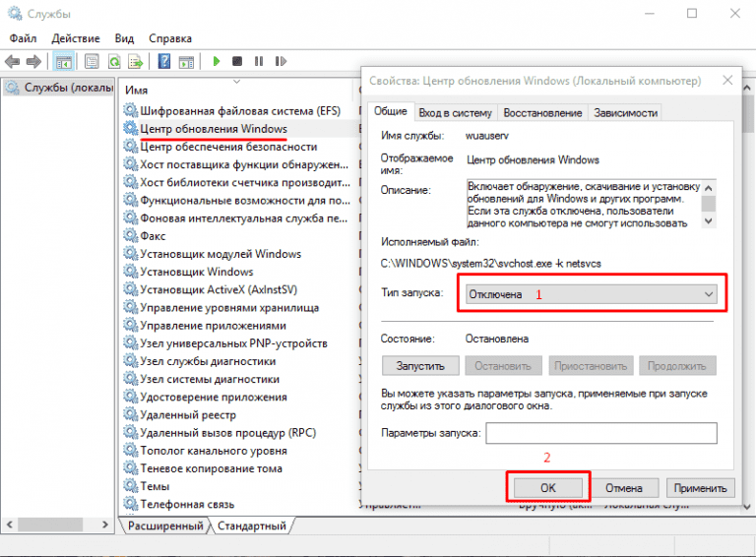Click the Back arrow in Services toolbar
This screenshot has height=557, width=756.
click(x=12, y=61)
